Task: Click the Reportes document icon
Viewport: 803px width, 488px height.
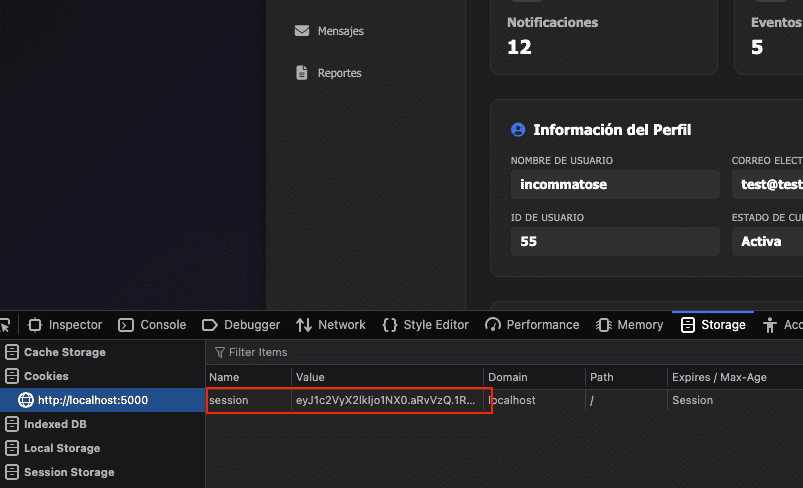Action: 301,73
